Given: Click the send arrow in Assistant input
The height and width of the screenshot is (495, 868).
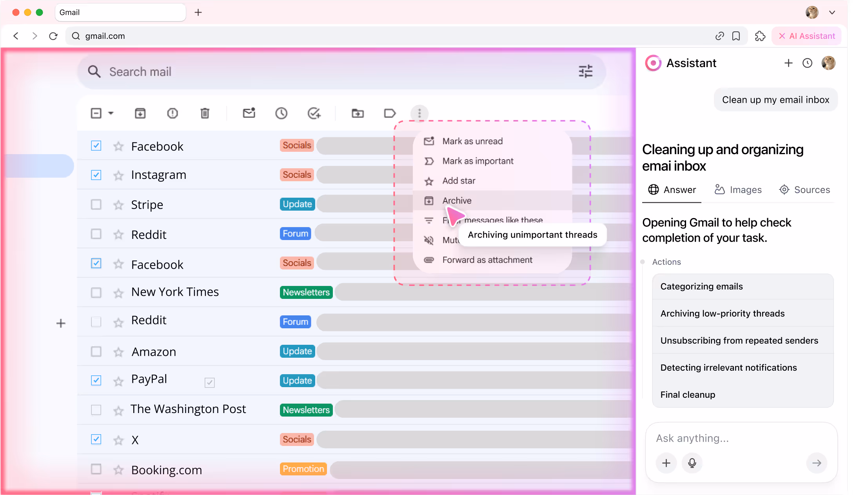Looking at the screenshot, I should point(817,463).
